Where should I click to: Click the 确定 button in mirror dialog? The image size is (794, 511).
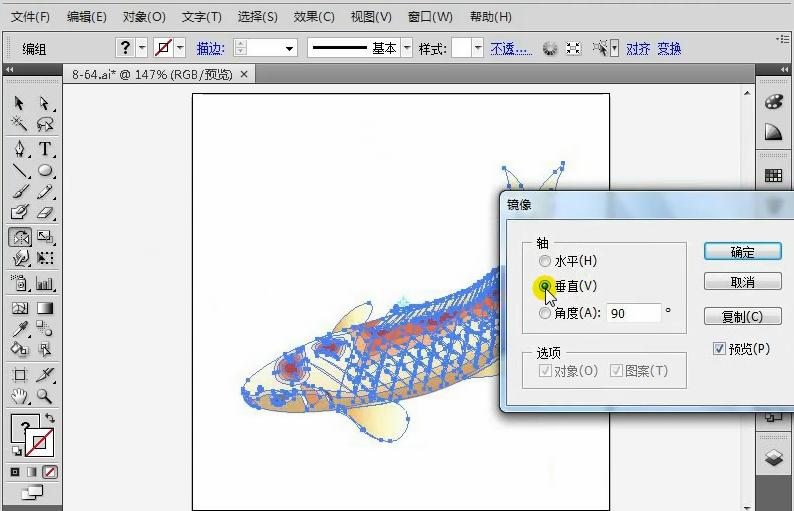(742, 252)
